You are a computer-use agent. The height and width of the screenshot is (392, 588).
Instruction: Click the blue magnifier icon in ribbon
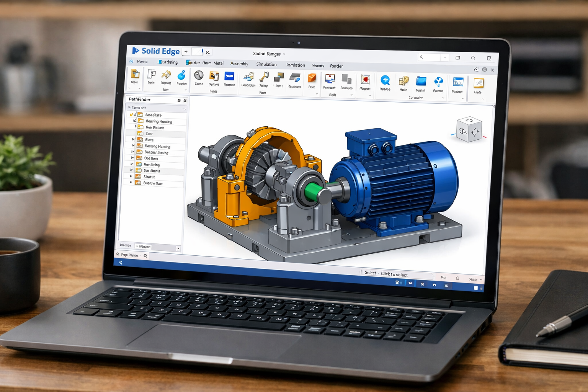point(385,80)
